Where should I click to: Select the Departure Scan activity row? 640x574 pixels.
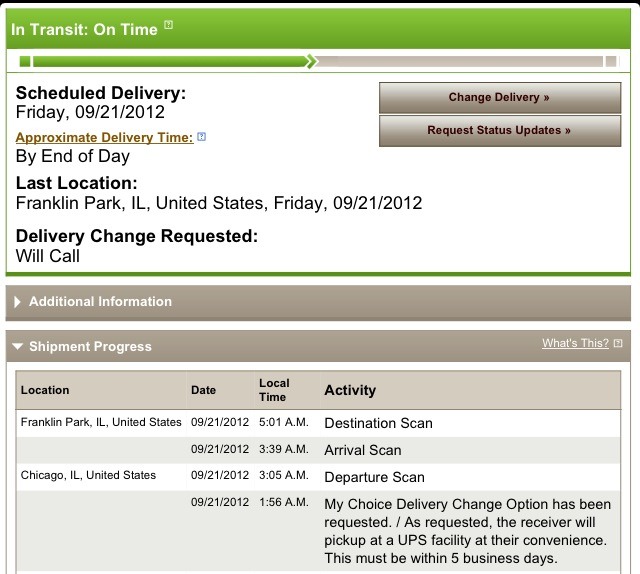(374, 477)
